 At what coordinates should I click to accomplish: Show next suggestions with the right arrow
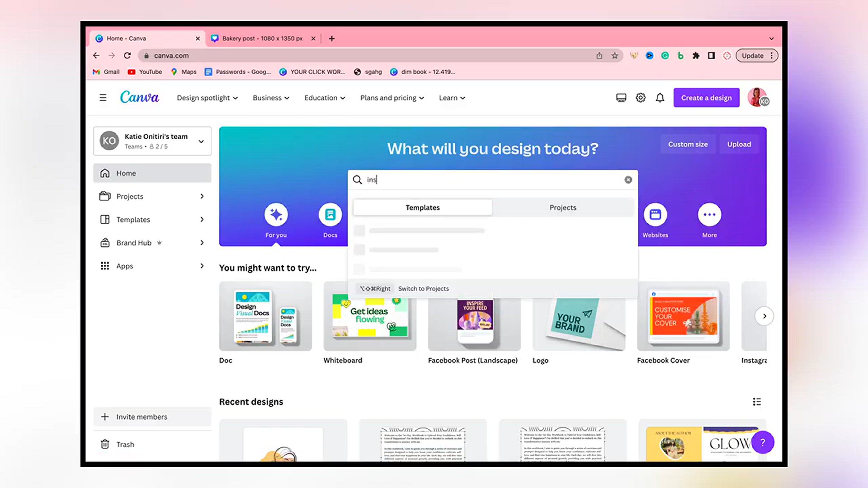point(764,316)
